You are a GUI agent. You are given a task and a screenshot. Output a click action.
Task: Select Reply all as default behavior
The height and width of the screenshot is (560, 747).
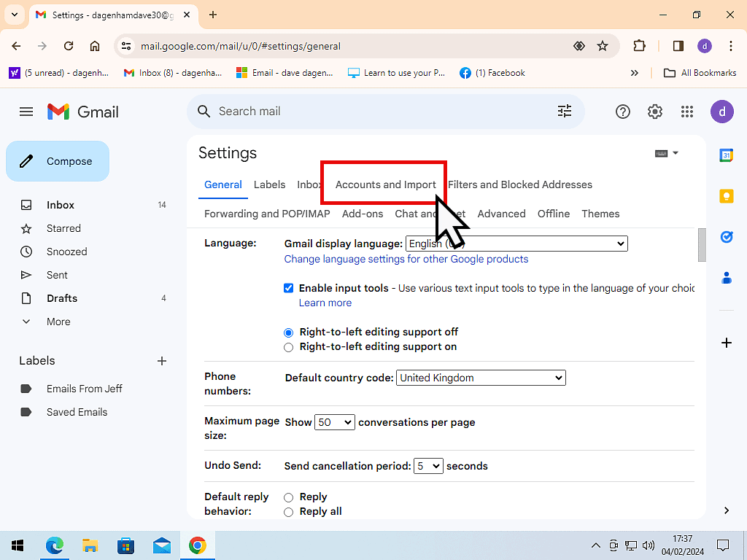tap(289, 512)
